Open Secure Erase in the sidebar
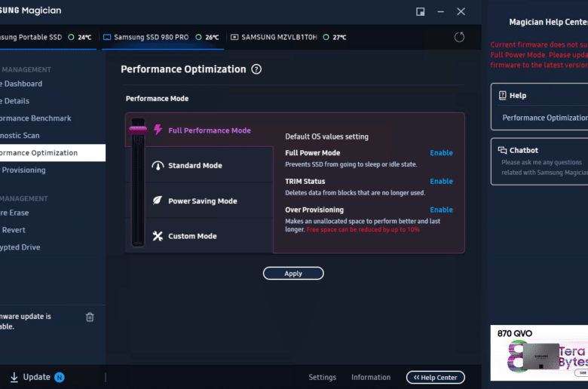Viewport: 588px width, 389px height. click(x=53, y=213)
